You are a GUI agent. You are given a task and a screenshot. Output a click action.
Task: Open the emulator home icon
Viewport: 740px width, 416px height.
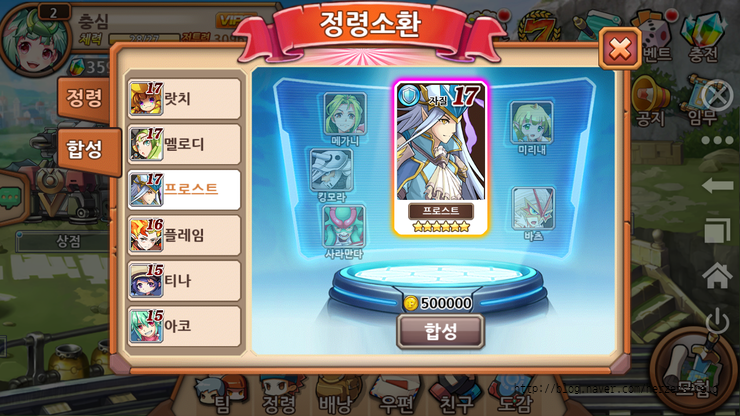[x=717, y=275]
